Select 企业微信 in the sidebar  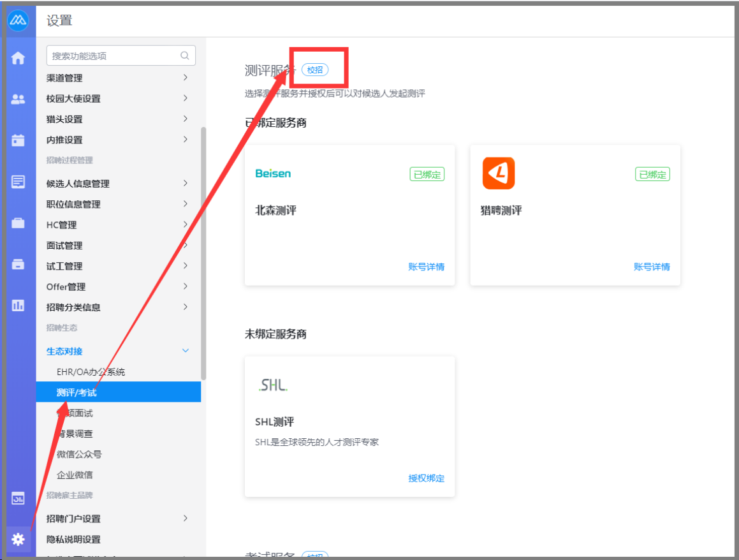(x=75, y=475)
